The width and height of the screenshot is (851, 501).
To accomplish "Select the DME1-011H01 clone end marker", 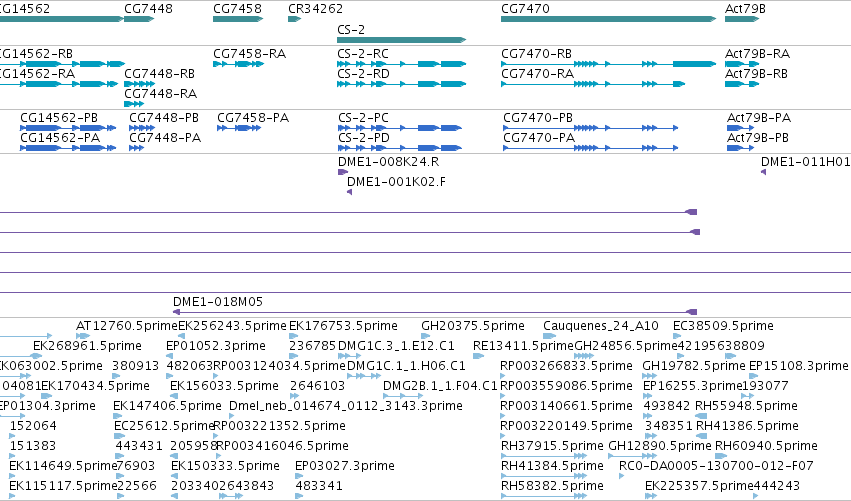I will [x=764, y=172].
